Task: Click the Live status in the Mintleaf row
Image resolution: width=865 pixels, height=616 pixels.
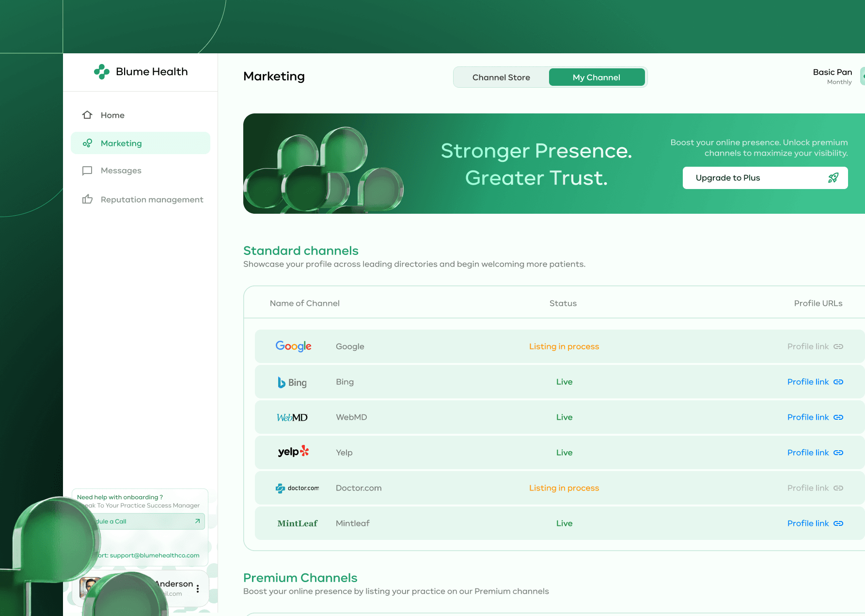Action: (565, 523)
